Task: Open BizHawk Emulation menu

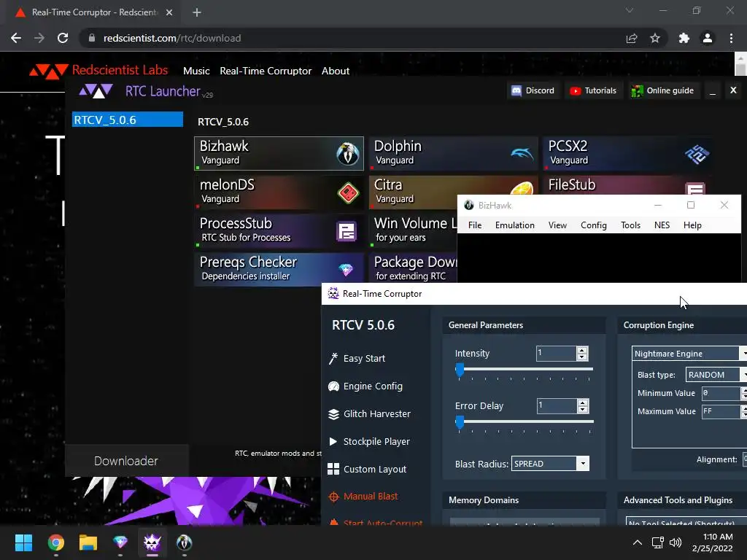Action: click(515, 225)
